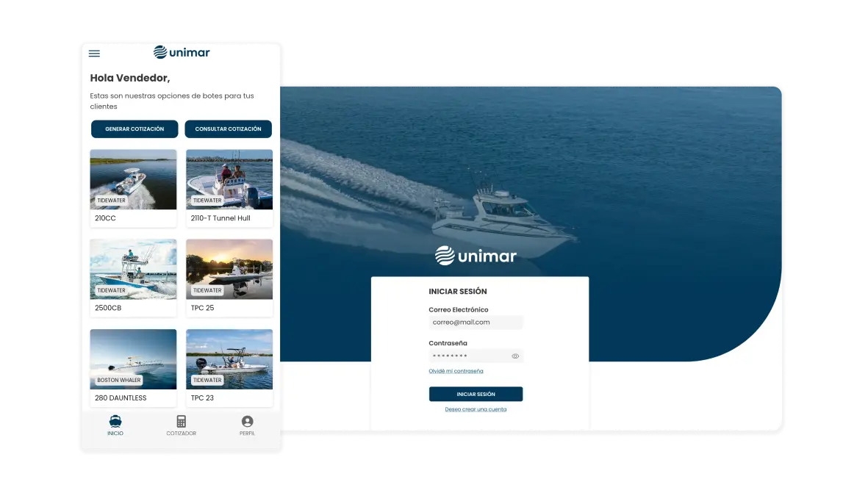868x493 pixels.
Task: Select the TPC 25 boat thumbnail
Action: (x=229, y=270)
